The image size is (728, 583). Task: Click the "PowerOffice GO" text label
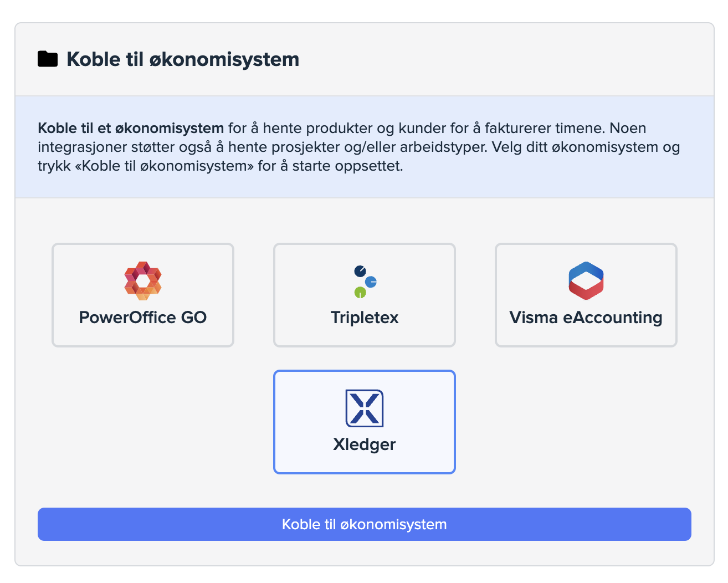click(143, 318)
